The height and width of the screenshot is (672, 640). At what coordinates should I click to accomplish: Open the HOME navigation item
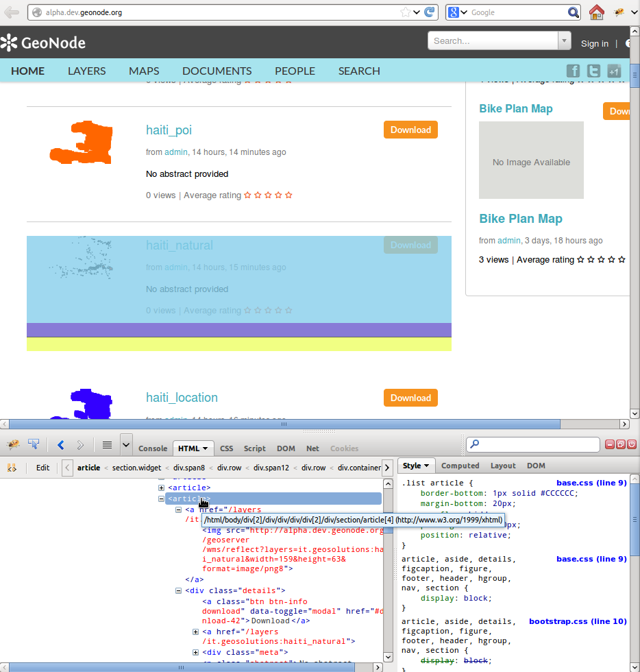tap(28, 71)
